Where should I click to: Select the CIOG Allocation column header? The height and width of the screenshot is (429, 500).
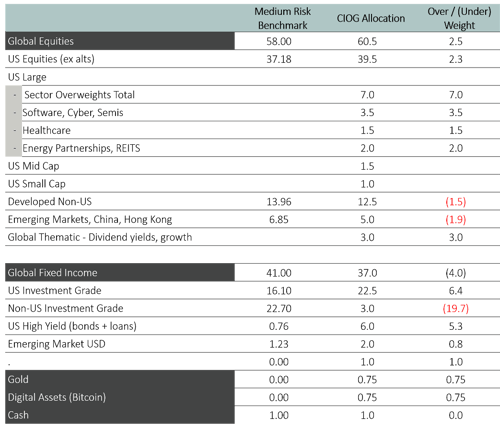[x=371, y=18]
